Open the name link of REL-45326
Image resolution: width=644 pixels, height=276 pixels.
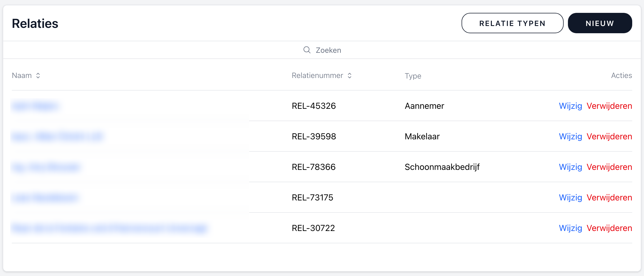tap(35, 106)
